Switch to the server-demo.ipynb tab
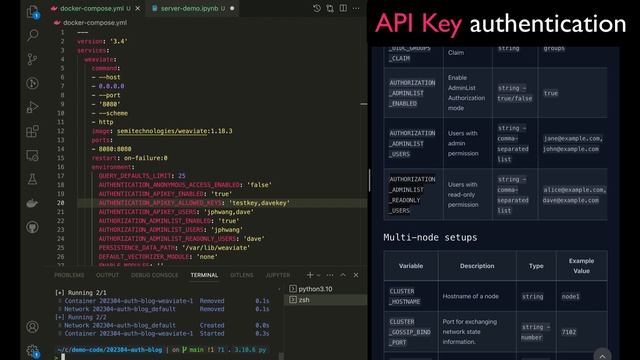The width and height of the screenshot is (640, 360). click(x=193, y=8)
